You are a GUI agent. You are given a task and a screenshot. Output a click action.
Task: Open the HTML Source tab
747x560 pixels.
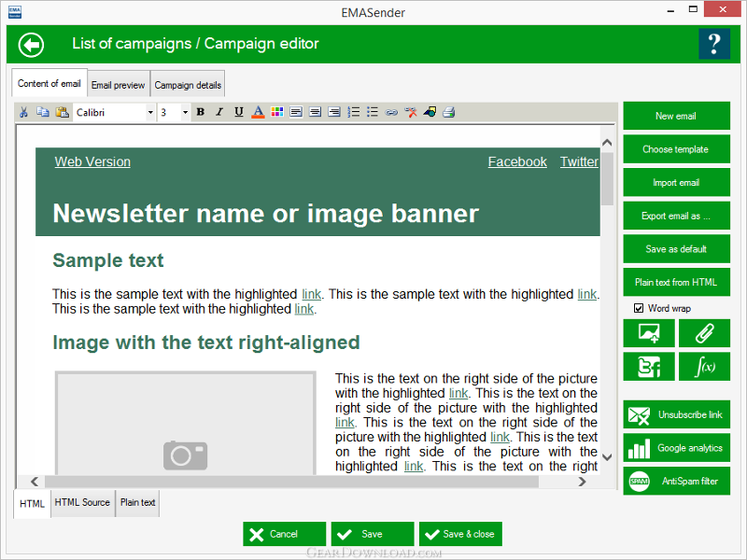click(82, 503)
